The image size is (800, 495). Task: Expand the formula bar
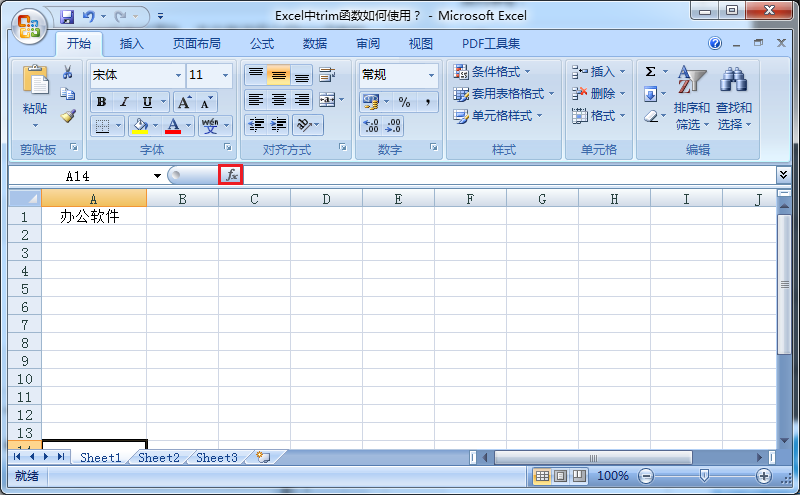(x=783, y=175)
